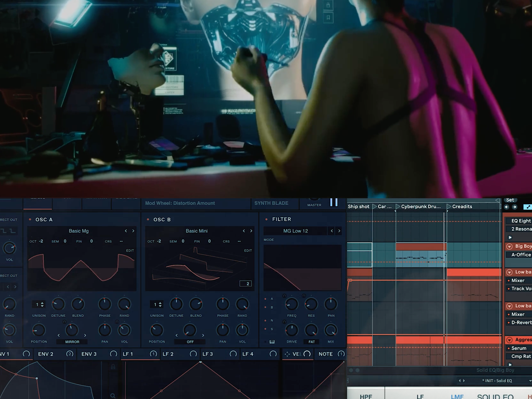
Task: Click the Creadits locator marker
Action: 460,206
